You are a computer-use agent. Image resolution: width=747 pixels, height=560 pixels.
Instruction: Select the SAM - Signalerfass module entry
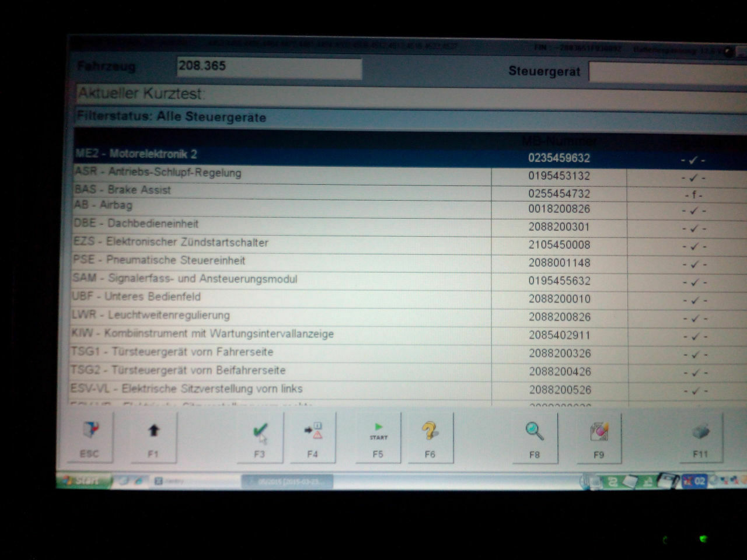point(233,281)
